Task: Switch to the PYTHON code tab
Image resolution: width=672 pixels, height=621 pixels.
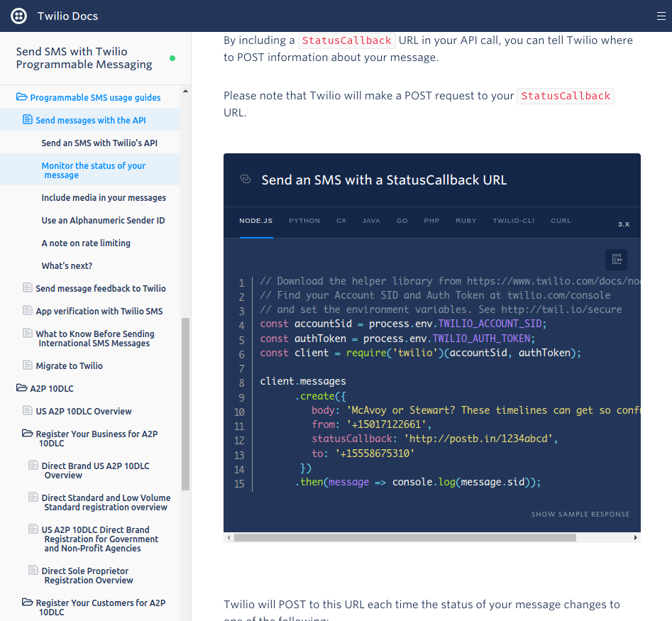Action: click(304, 221)
